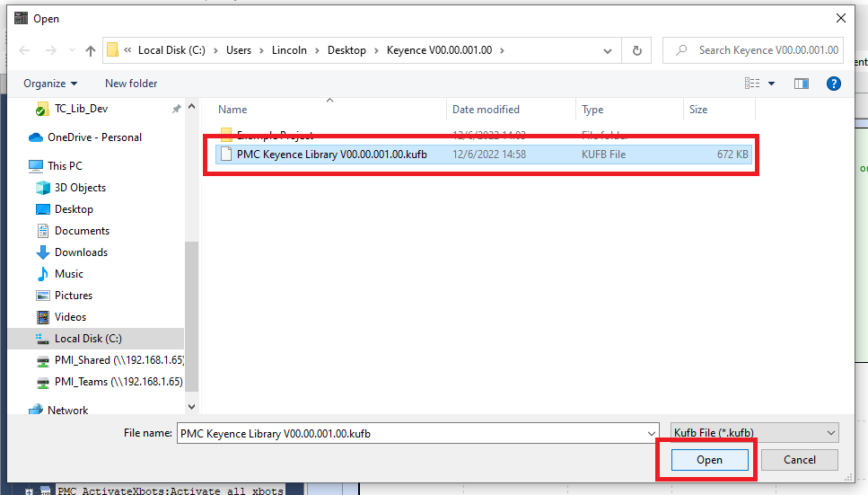
Task: Open OneDrive - Personal in sidebar
Action: click(x=94, y=137)
